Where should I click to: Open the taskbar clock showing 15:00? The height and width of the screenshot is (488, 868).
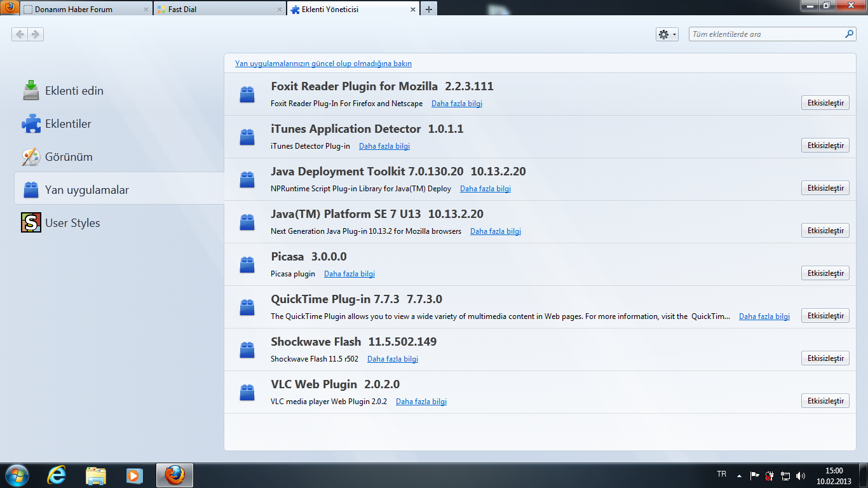(834, 476)
